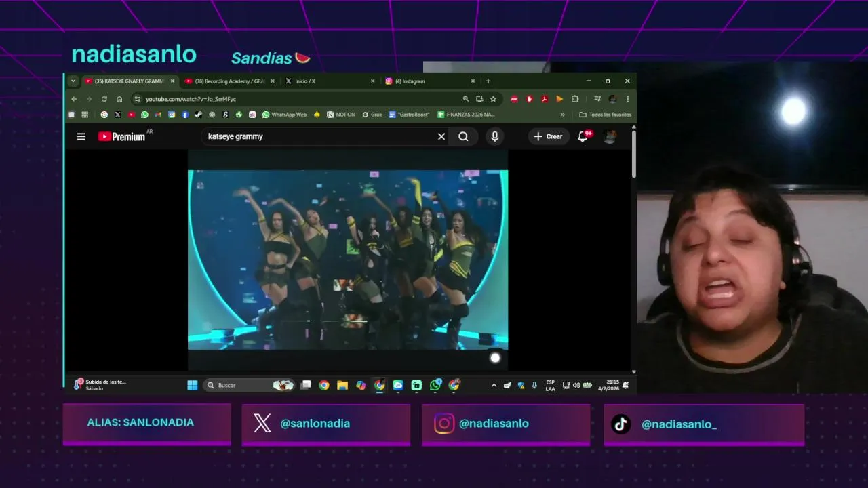Open the WhatsApp Web bookmark
This screenshot has height=488, width=868.
[284, 115]
